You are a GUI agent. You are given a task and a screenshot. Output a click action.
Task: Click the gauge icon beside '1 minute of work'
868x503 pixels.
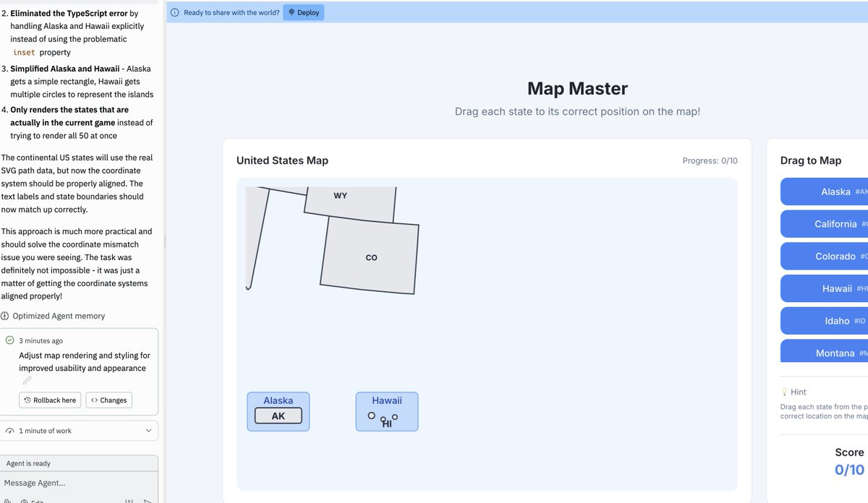tap(9, 431)
